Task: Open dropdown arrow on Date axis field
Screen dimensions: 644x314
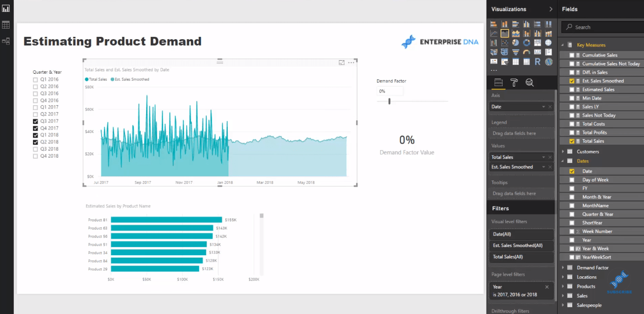Action: pos(543,107)
